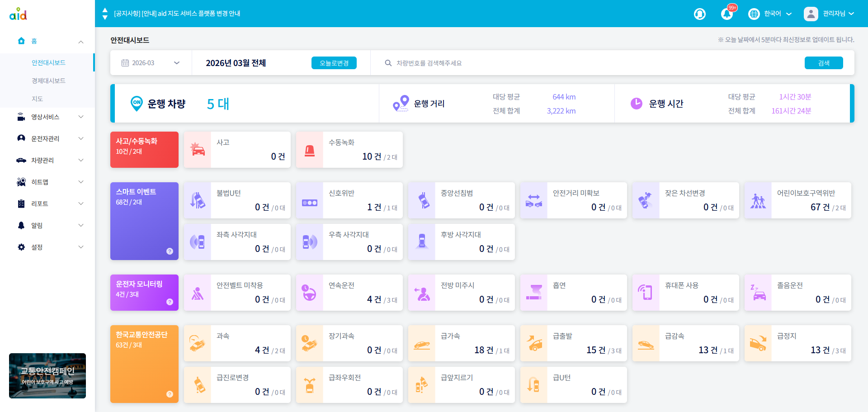This screenshot has height=412, width=868.
Task: Click the 급가속 icon
Action: 422,345
